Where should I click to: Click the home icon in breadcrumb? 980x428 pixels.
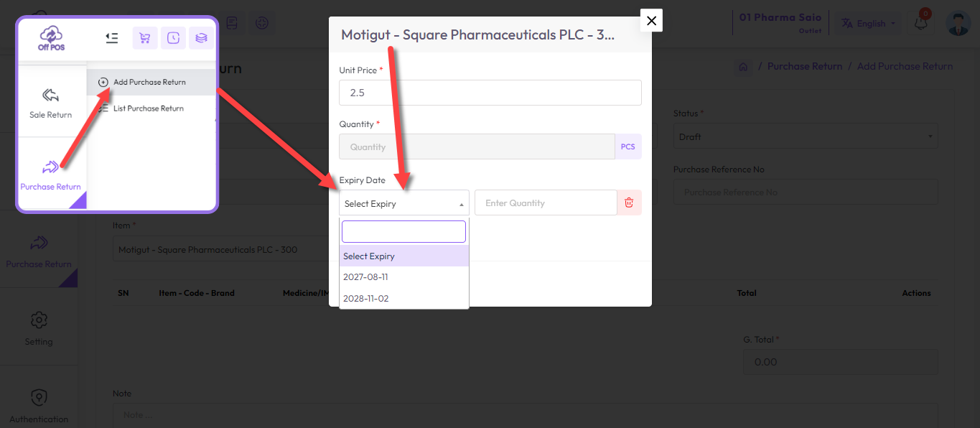743,67
